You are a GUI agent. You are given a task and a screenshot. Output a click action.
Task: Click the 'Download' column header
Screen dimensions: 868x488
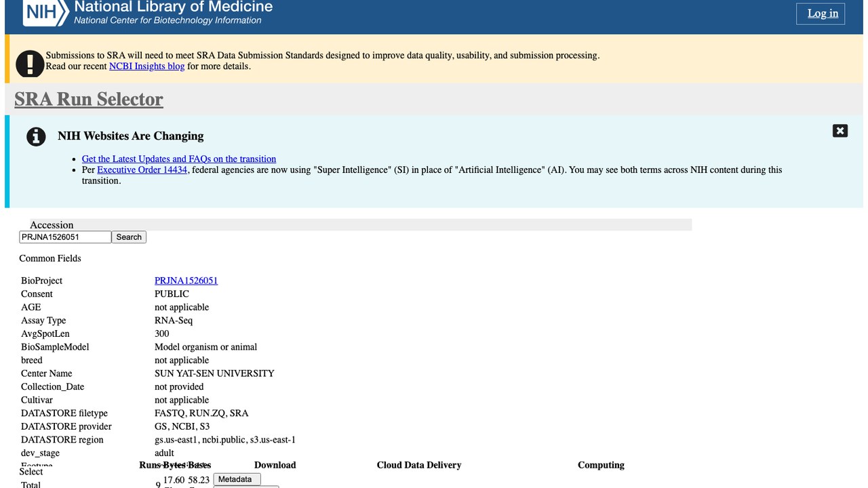click(275, 465)
